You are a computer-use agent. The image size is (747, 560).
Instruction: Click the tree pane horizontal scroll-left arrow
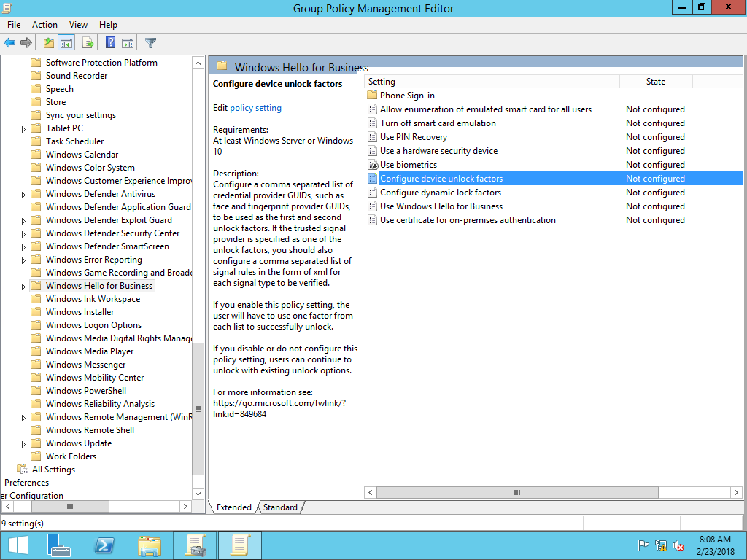[7, 506]
